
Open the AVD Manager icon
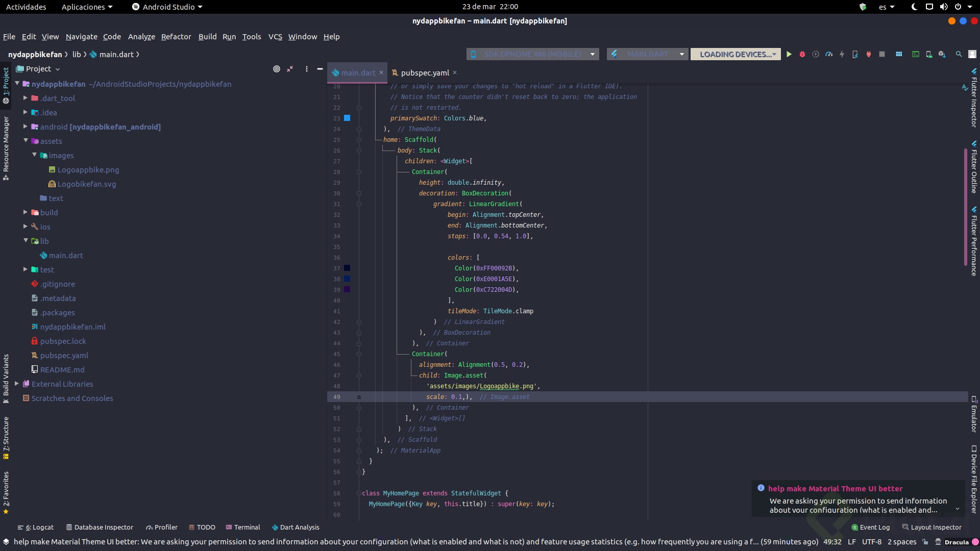tap(929, 54)
